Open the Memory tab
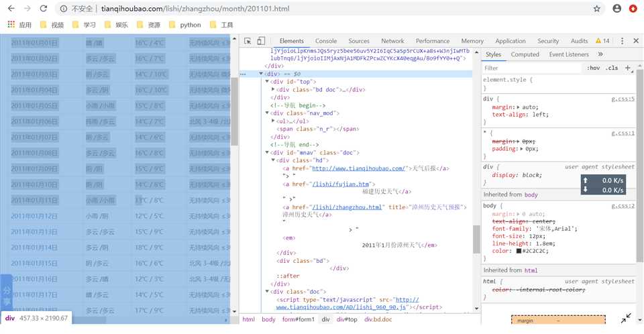Viewport: 644px width, 334px height. click(x=472, y=41)
